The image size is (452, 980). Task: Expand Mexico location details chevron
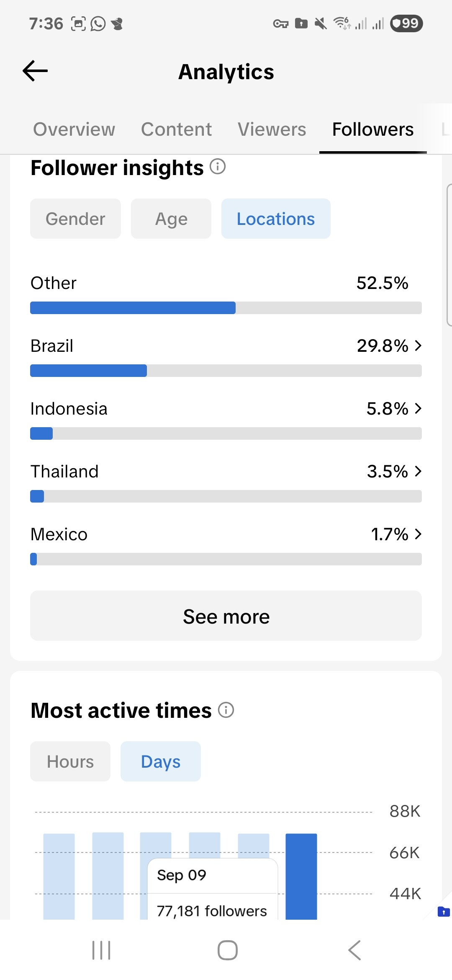click(x=418, y=534)
